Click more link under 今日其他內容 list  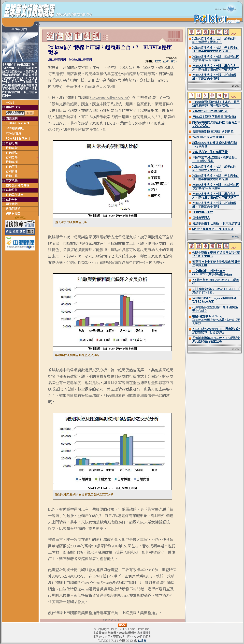[x=236, y=236]
